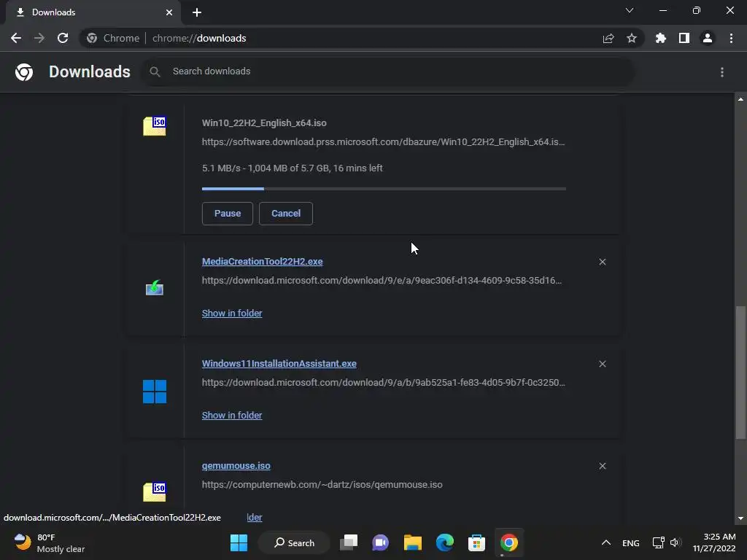Click the Windows11InstallationAssistant URL text

384,382
